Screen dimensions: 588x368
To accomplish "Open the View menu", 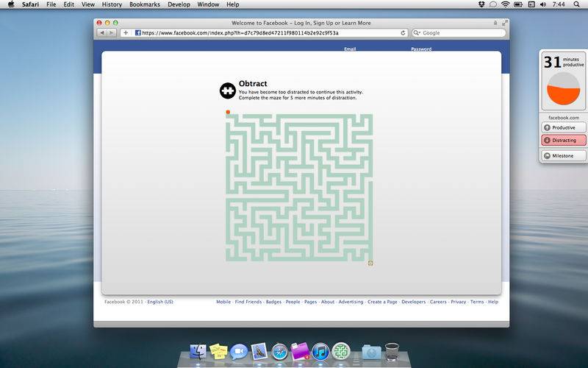I will coord(88,4).
